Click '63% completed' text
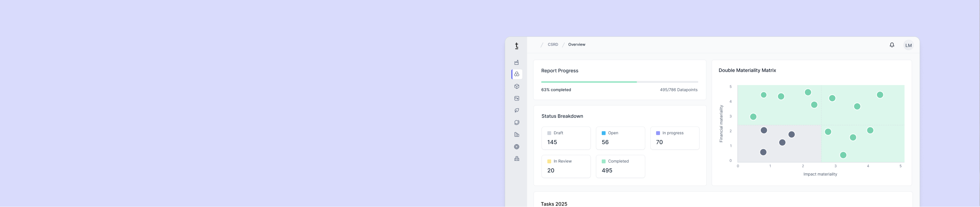 pos(556,90)
